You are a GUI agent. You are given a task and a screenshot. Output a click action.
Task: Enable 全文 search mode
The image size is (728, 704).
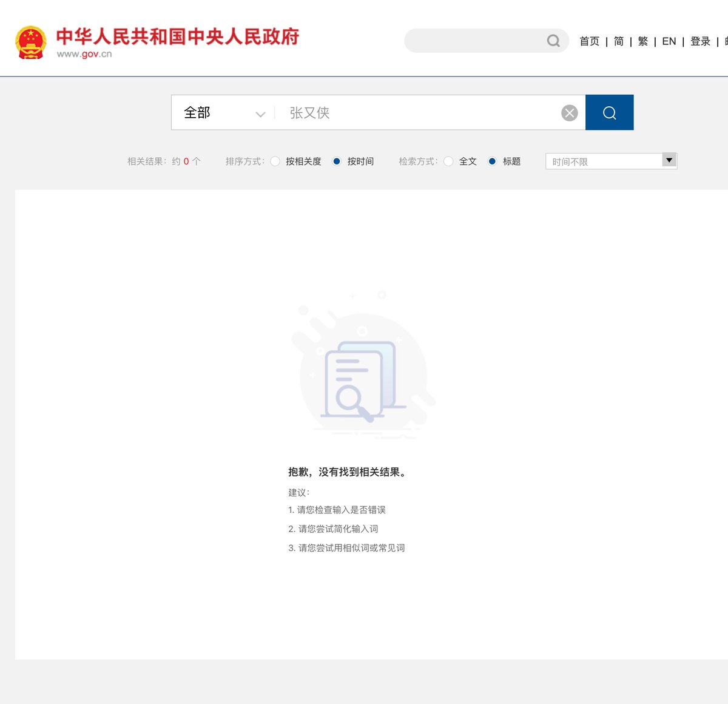[x=448, y=161]
